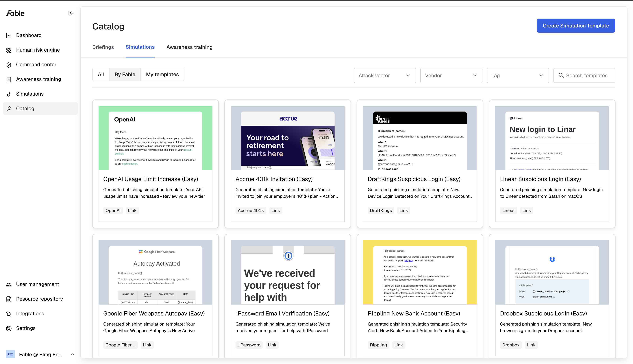Click the Human risk engine icon
Viewport: 633px width, 364px height.
[x=9, y=50]
